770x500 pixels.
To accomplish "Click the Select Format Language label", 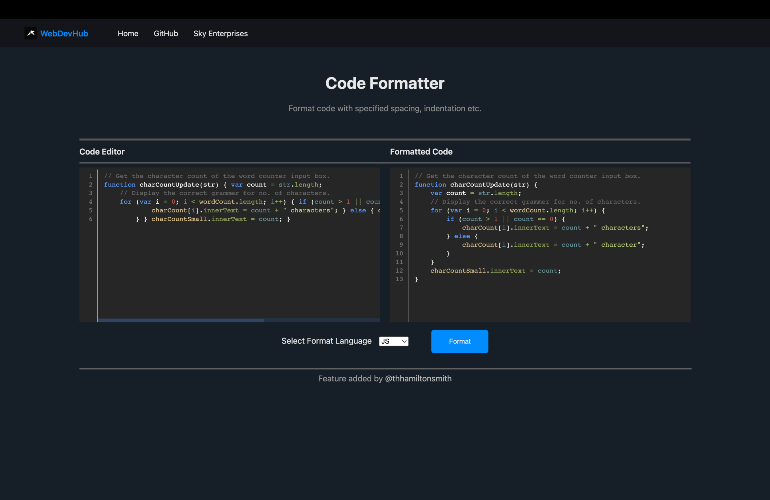I will (326, 341).
